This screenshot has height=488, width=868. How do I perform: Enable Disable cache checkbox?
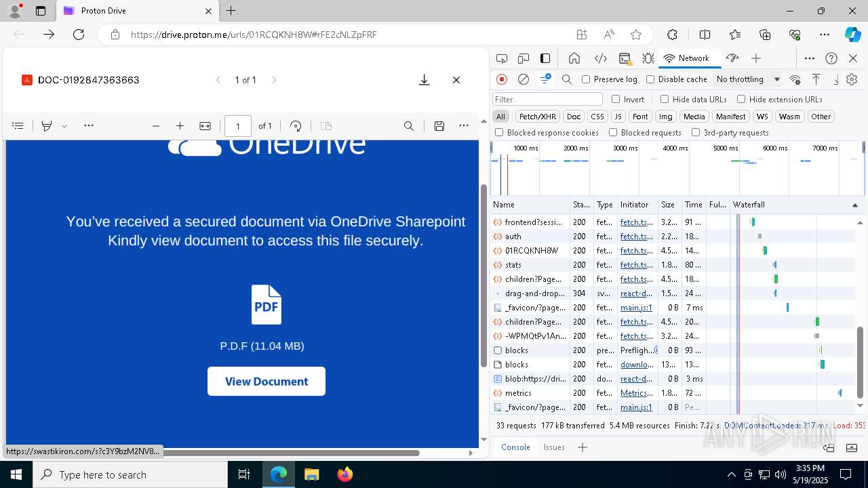(677, 79)
